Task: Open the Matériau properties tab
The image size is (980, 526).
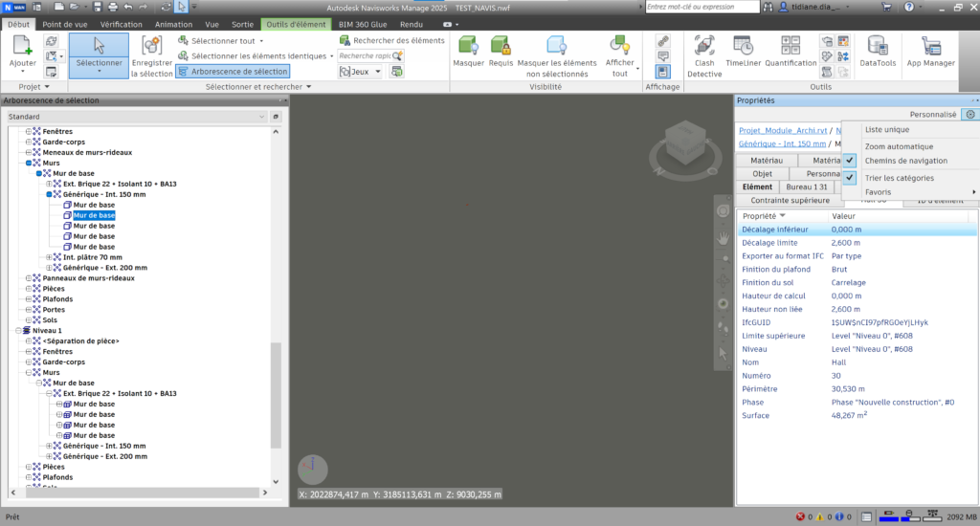Action: (767, 161)
